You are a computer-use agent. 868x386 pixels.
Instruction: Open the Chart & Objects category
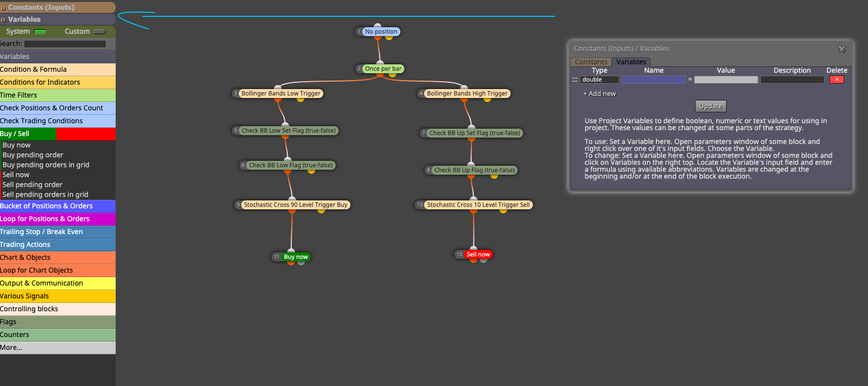pyautogui.click(x=58, y=257)
